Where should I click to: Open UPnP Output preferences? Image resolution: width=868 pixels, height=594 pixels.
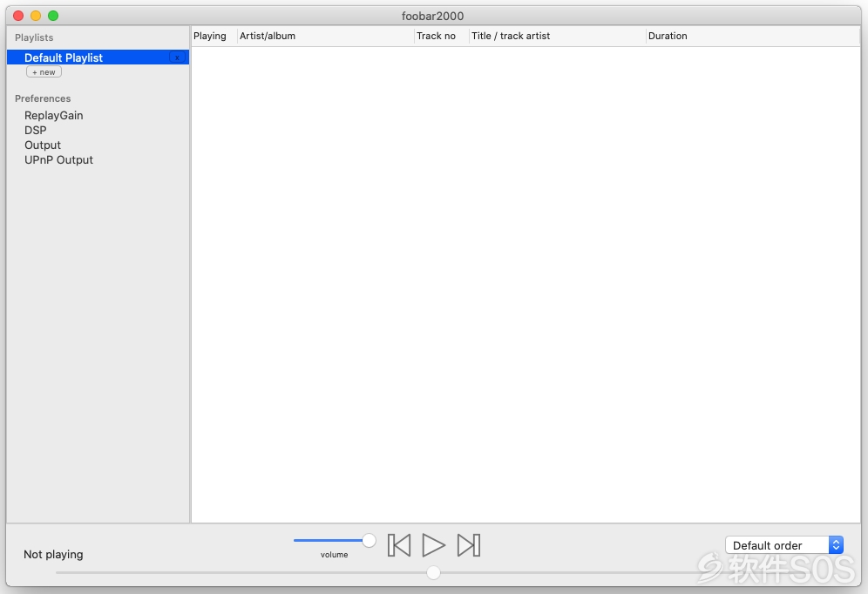click(x=58, y=160)
